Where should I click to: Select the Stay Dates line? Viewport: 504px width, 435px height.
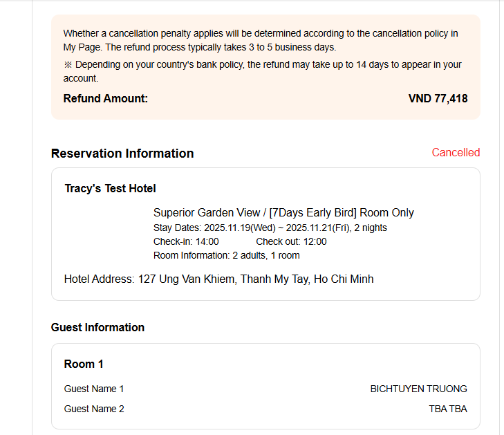[270, 228]
